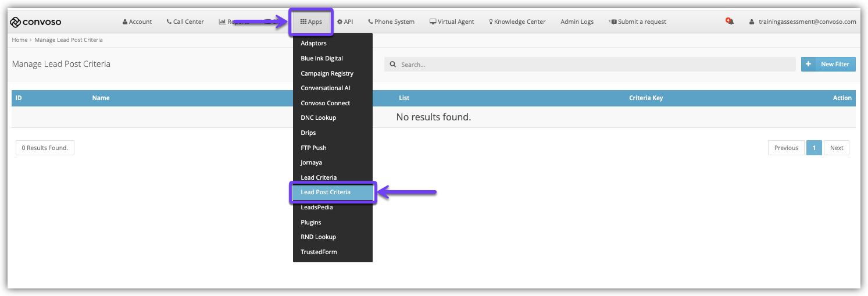
Task: Click the Criteria Key column header
Action: click(646, 98)
